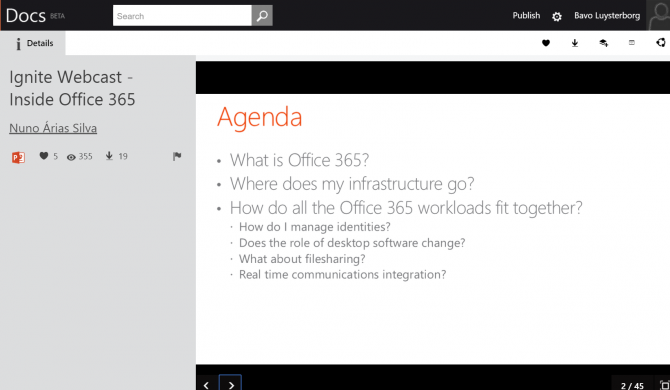Screen dimensions: 670x390
Task: Advance to the next slide
Action: pyautogui.click(x=231, y=384)
